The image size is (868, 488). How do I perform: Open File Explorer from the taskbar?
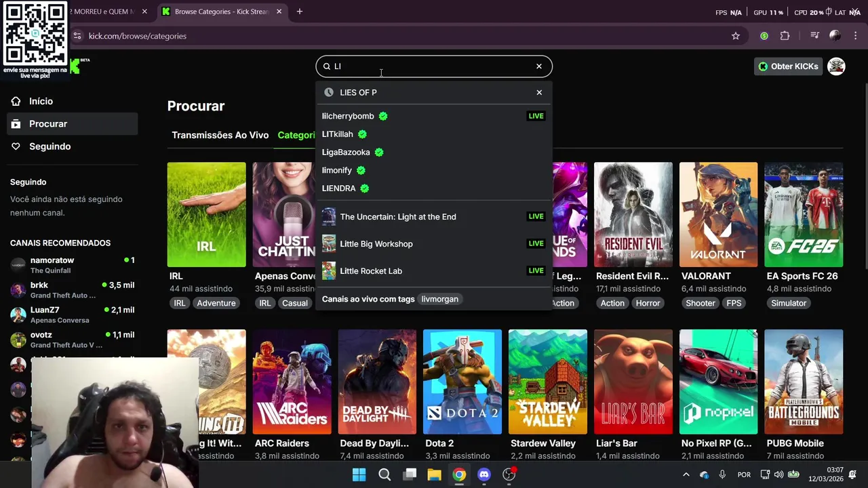pos(434,474)
